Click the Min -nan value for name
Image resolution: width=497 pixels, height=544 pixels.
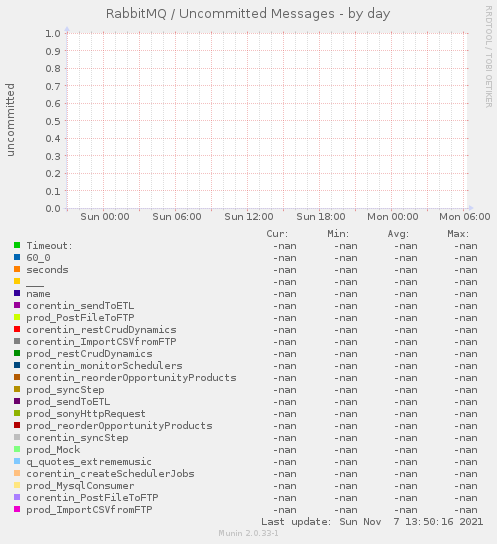[x=346, y=294]
